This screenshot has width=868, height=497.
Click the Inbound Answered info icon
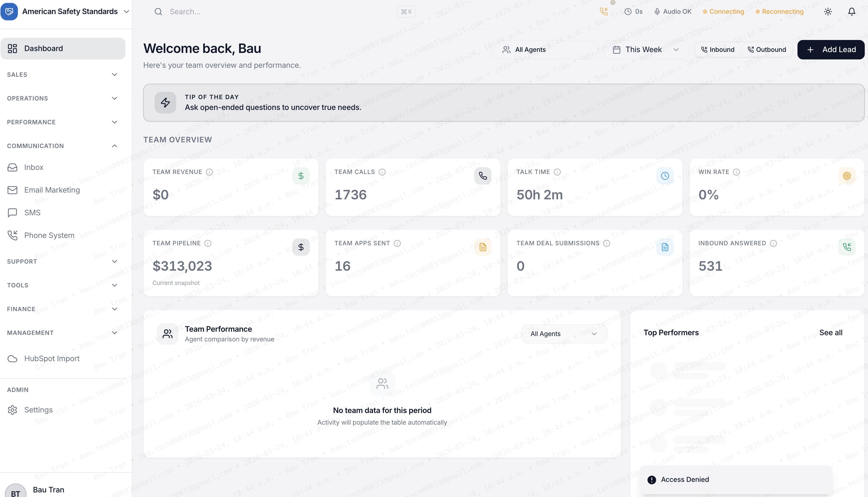pos(773,243)
